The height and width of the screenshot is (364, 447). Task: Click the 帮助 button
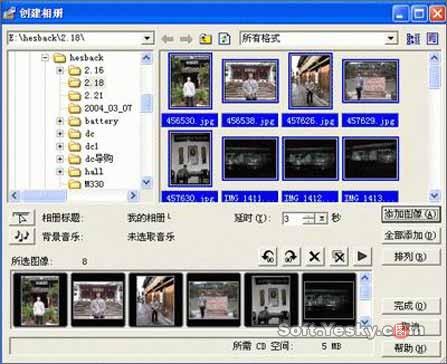pos(411,348)
